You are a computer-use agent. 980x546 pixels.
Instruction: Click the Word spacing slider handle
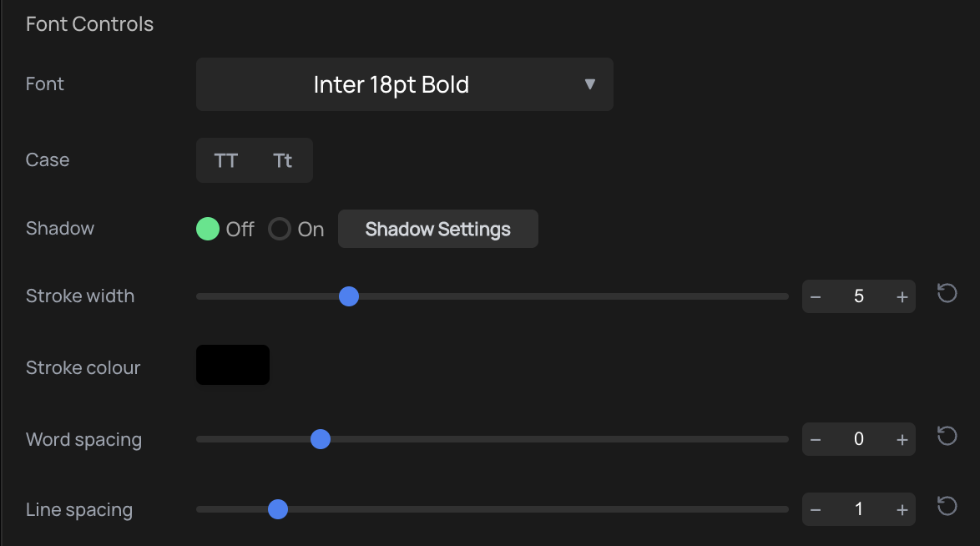pyautogui.click(x=320, y=438)
